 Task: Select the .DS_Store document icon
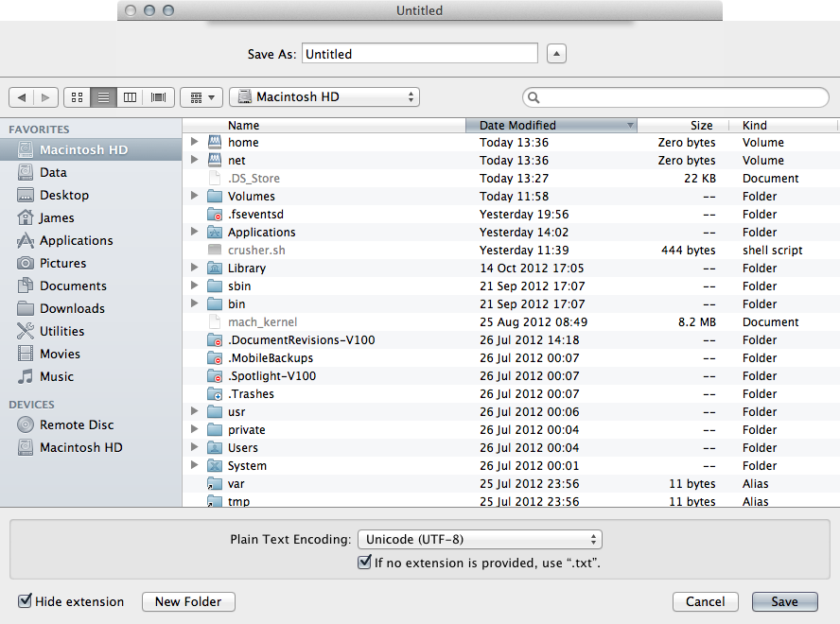(x=215, y=178)
